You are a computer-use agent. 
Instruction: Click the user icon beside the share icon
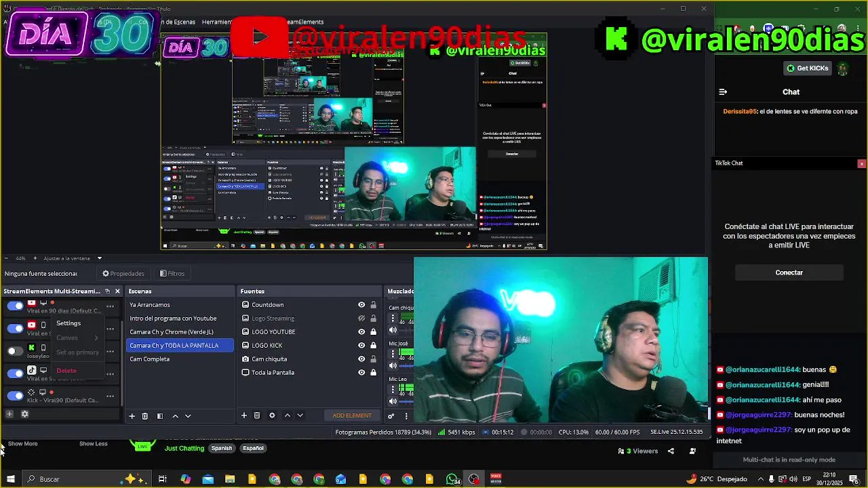click(692, 451)
